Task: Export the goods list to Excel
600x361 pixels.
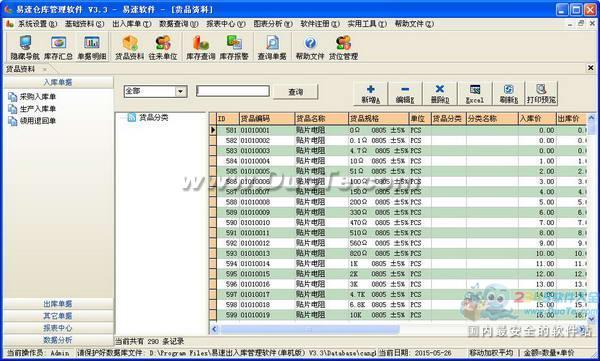Action: (x=474, y=93)
